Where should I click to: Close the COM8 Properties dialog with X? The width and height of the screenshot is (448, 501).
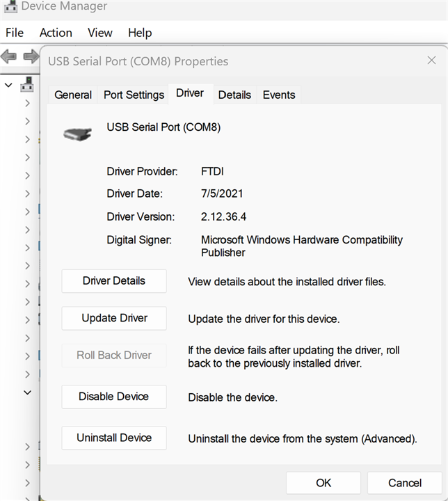point(431,61)
